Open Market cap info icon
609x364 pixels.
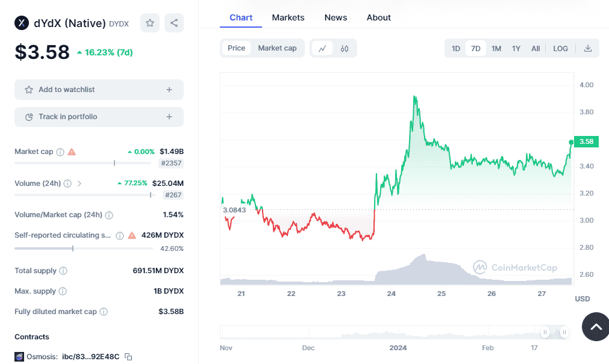click(x=60, y=152)
